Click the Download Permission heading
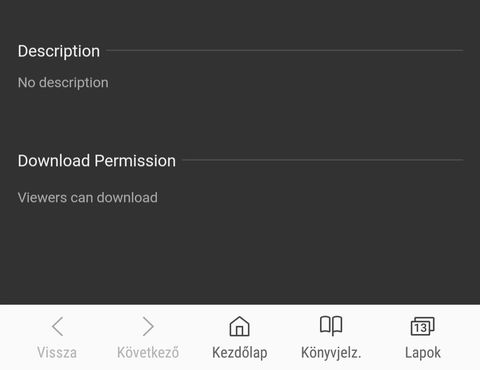This screenshot has width=480, height=370. (97, 161)
